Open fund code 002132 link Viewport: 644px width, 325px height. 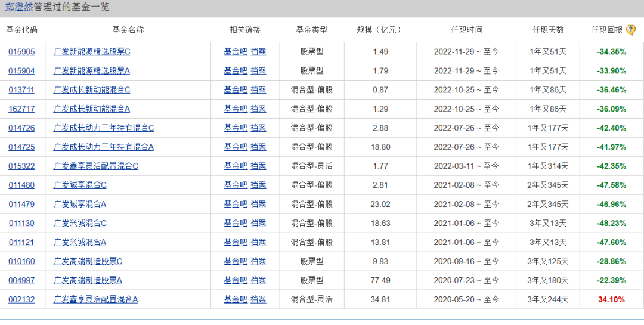coord(21,300)
